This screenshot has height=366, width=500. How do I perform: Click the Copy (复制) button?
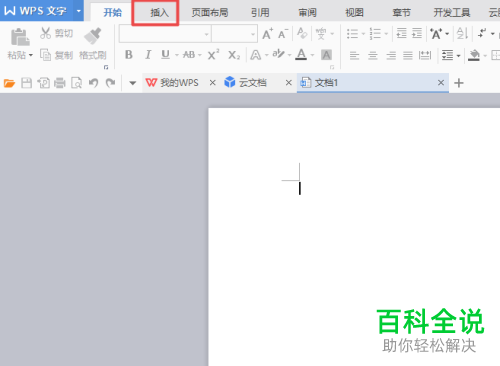coord(56,54)
